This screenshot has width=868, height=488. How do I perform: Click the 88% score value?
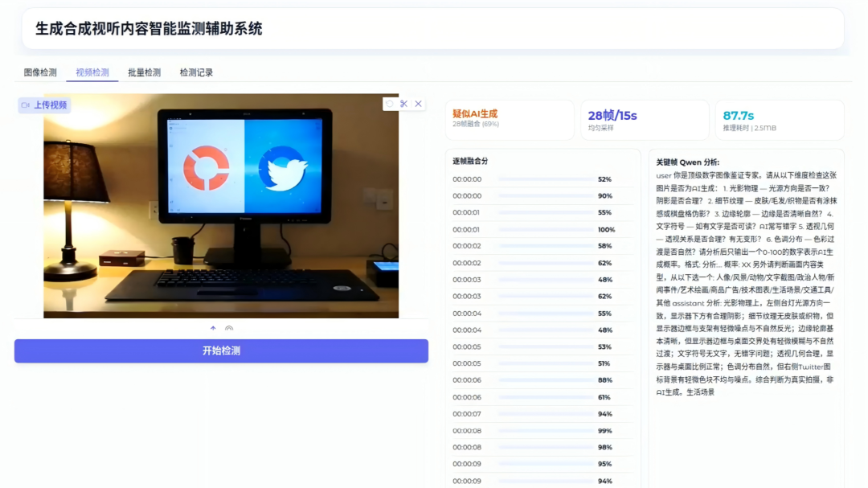[605, 380]
